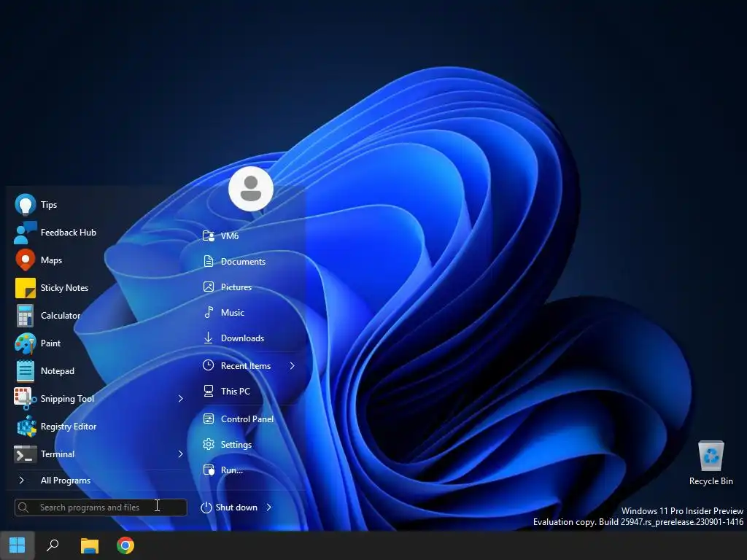
Task: Open Control Panel link text
Action: coord(247,419)
